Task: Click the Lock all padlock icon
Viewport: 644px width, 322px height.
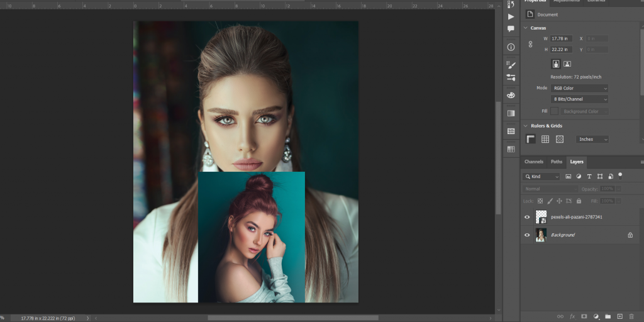Action: (x=579, y=201)
